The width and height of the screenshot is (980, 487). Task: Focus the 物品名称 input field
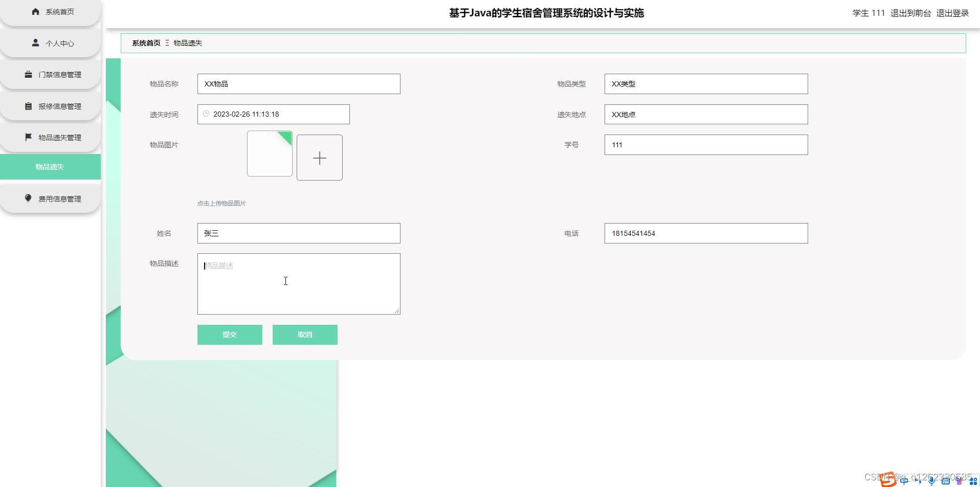tap(299, 84)
